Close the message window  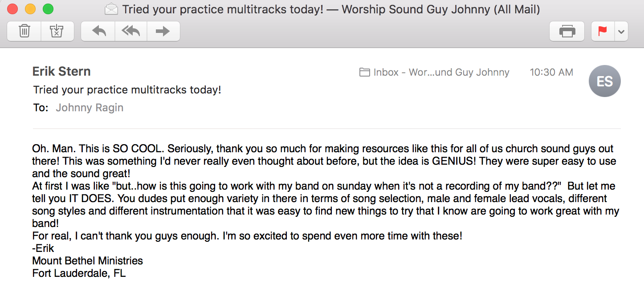pos(12,9)
